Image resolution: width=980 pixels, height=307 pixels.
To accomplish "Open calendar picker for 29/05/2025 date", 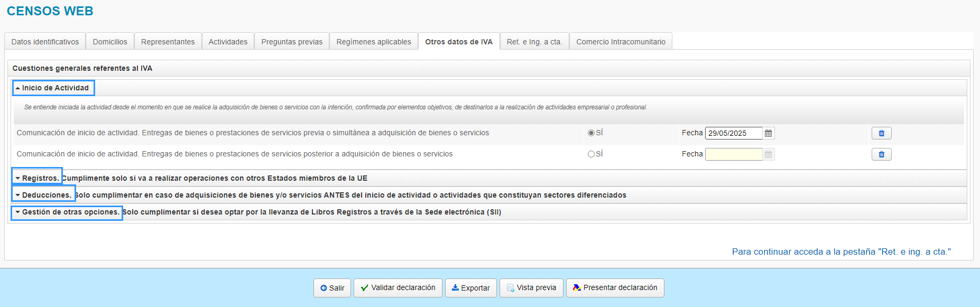I will [769, 133].
